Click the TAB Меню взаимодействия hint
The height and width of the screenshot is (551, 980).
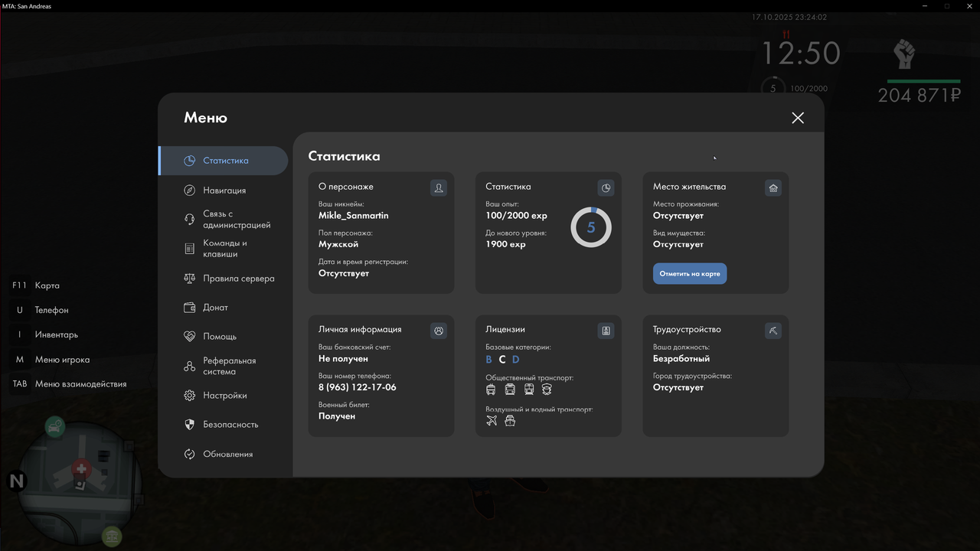(69, 384)
